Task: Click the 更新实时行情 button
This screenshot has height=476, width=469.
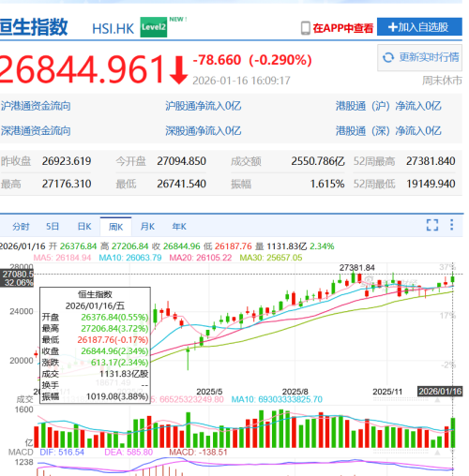Action: (419, 58)
